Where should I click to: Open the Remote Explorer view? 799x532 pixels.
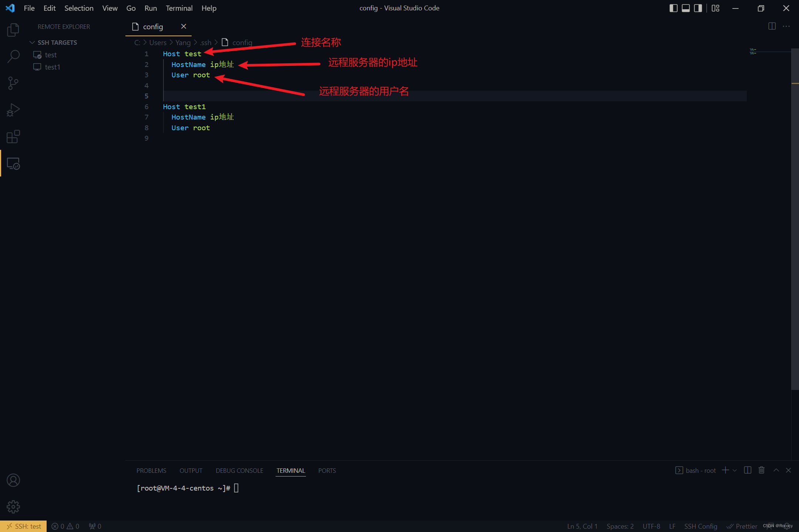13,163
